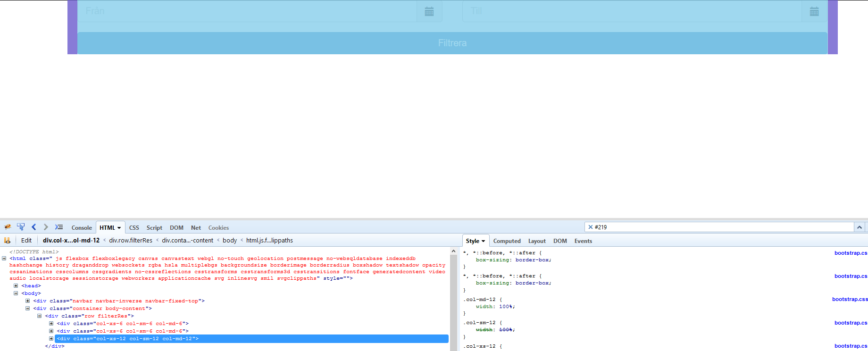This screenshot has width=868, height=351.
Task: Switch to the Console panel
Action: point(82,227)
